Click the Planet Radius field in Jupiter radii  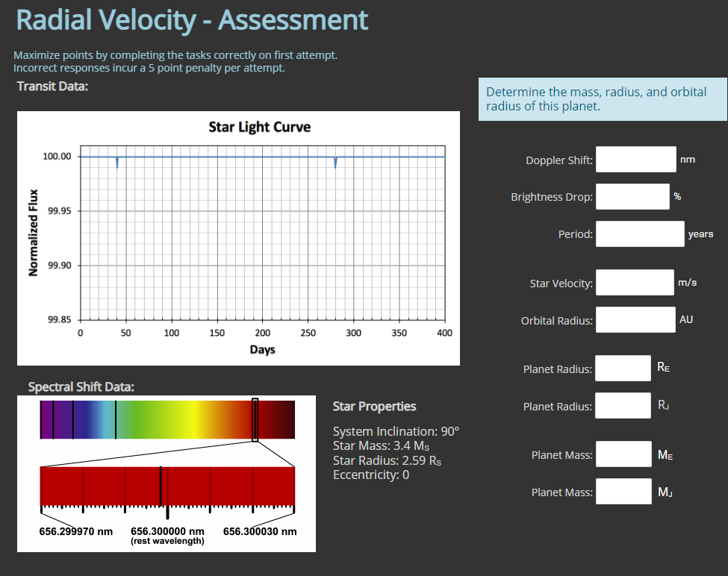pyautogui.click(x=623, y=405)
